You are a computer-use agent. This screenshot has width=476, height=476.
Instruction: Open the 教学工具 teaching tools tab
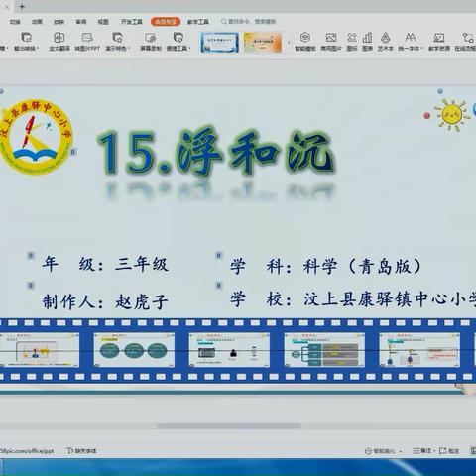[198, 22]
